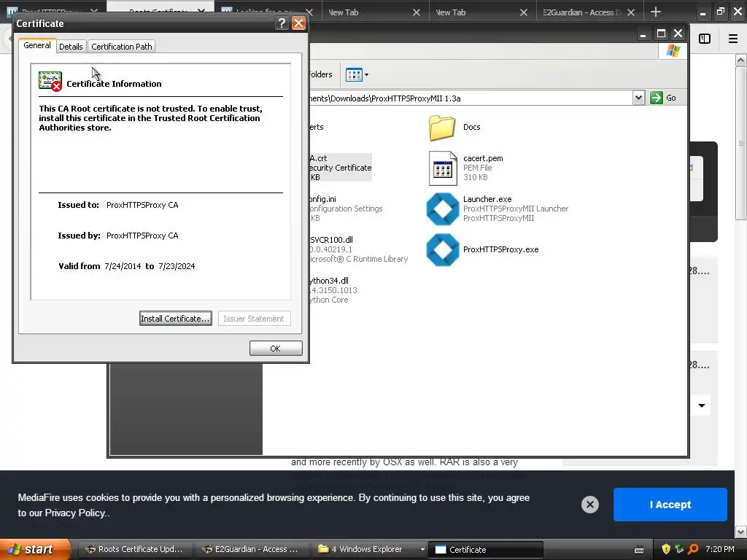This screenshot has width=747, height=560.
Task: Select the ProxHTTPSProxy.exe icon
Action: click(443, 249)
